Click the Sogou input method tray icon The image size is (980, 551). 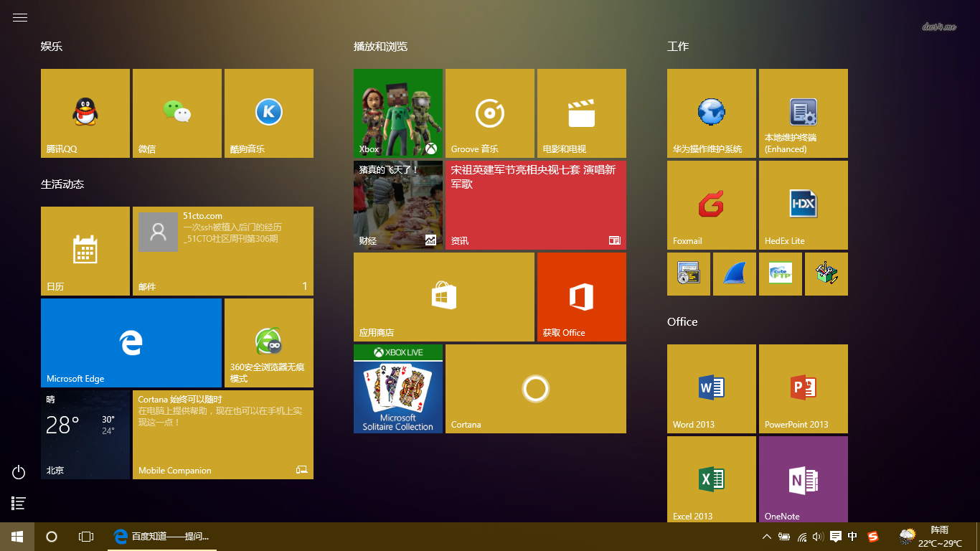[873, 537]
